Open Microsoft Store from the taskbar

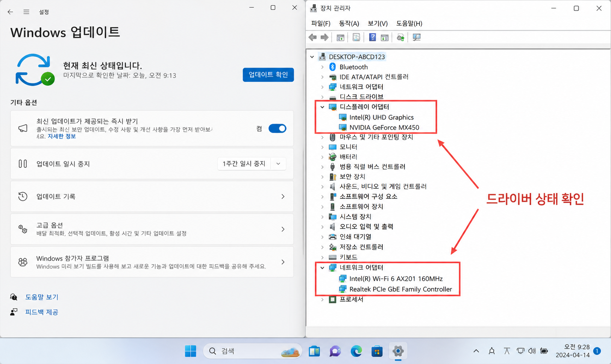(x=377, y=351)
